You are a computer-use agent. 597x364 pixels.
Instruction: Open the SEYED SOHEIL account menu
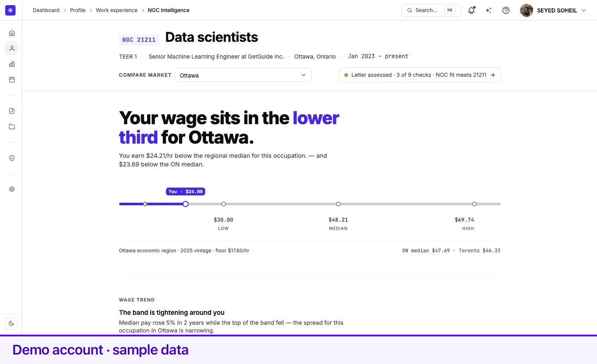click(x=553, y=10)
